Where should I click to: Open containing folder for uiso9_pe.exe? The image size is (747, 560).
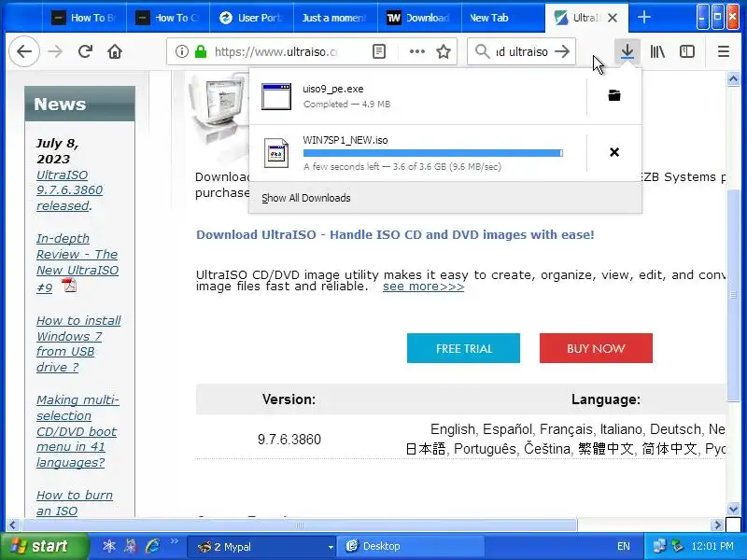pos(614,95)
